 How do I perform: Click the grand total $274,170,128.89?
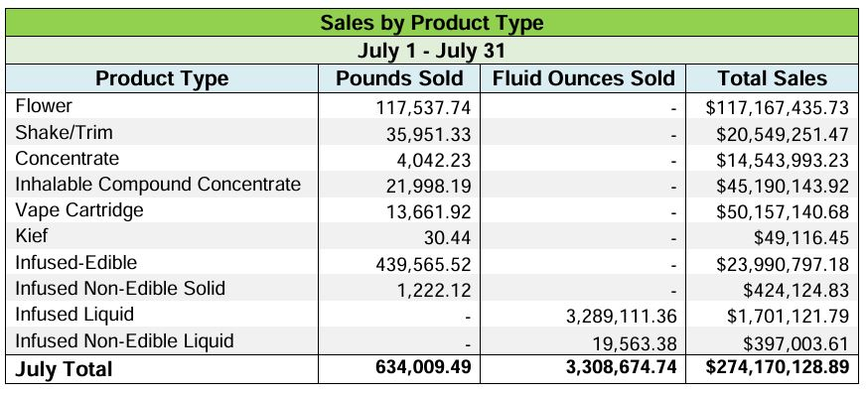[778, 367]
